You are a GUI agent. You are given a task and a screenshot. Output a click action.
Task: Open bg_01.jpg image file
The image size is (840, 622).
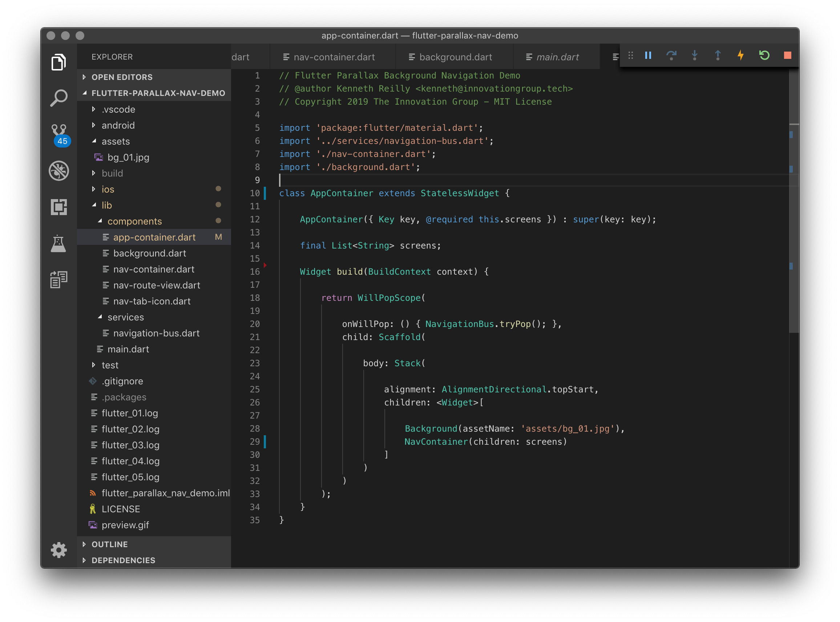pos(128,157)
